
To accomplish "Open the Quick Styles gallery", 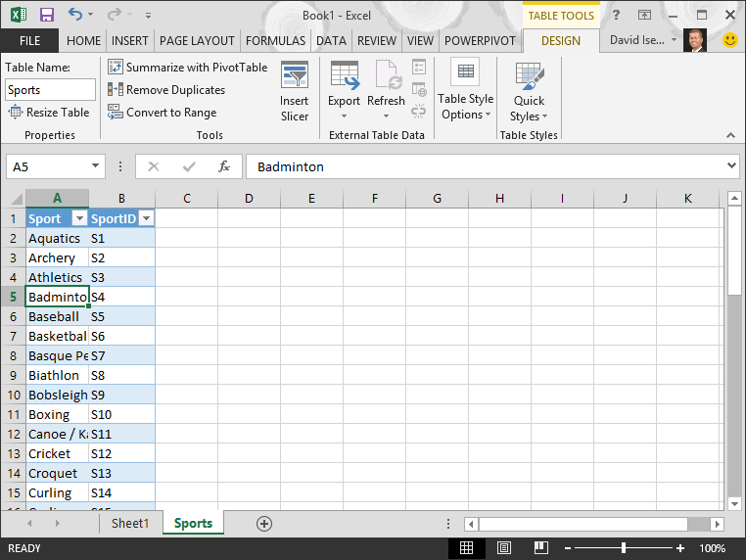I will pyautogui.click(x=529, y=91).
